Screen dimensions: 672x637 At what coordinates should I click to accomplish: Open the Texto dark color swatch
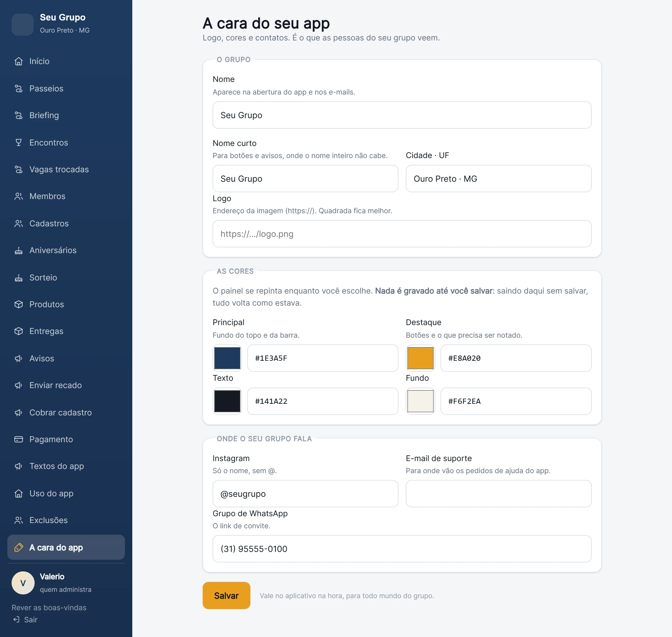click(x=227, y=401)
